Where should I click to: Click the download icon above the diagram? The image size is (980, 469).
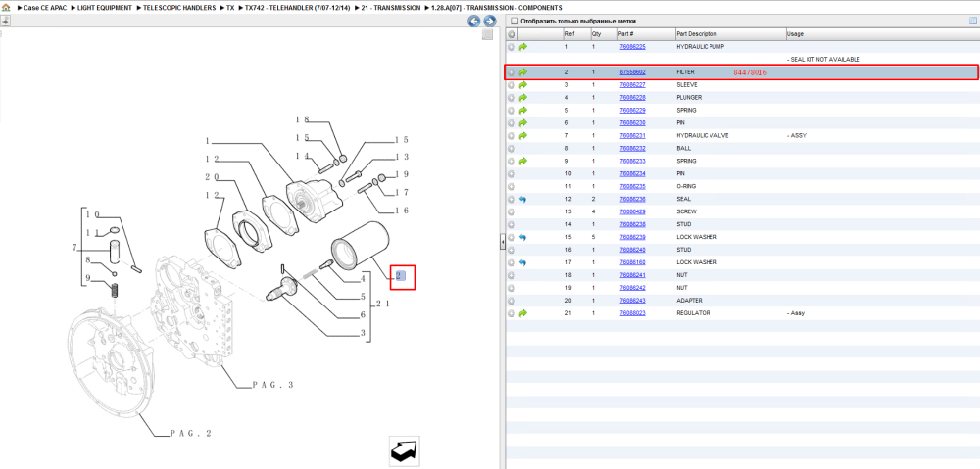click(5, 21)
